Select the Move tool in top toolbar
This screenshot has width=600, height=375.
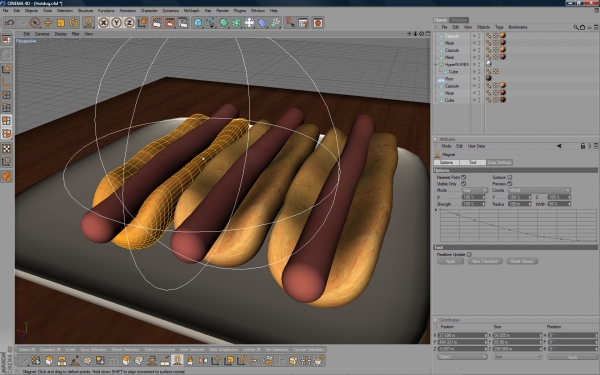(x=48, y=23)
